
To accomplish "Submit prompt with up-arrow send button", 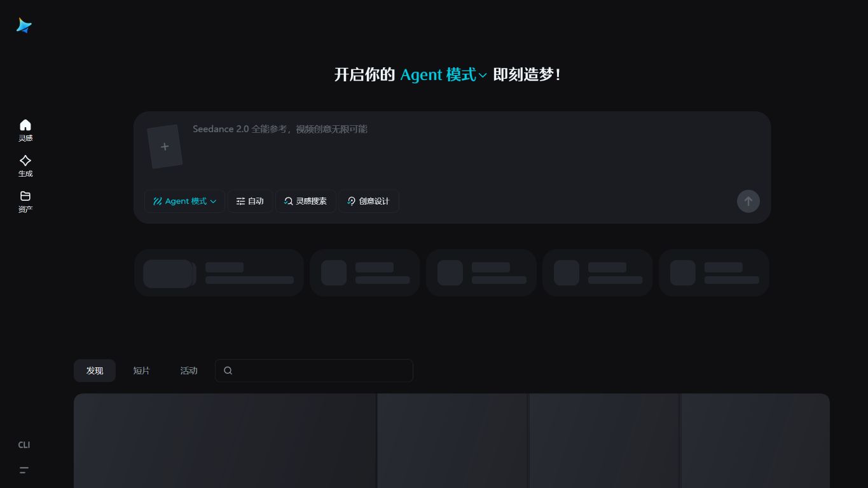I will point(748,201).
